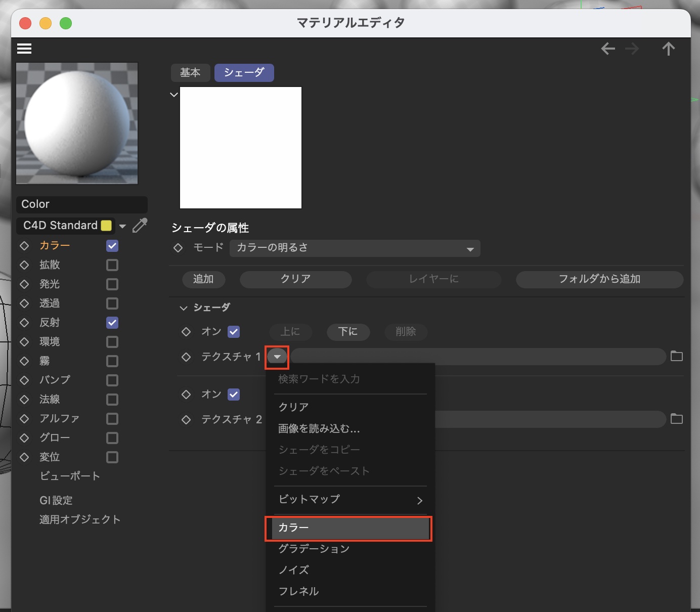The image size is (700, 612).
Task: Choose カラー from the shader menu
Action: click(x=348, y=528)
